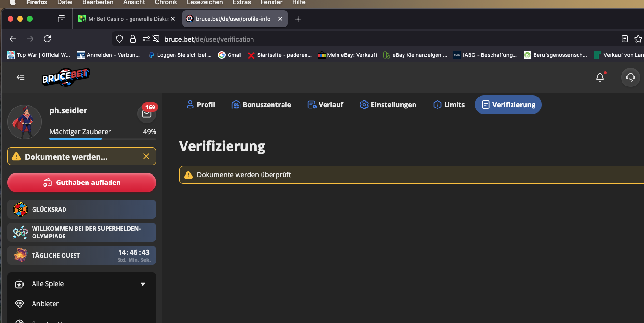644x323 pixels.
Task: Click the Glücksrad wheel icon
Action: coord(20,209)
